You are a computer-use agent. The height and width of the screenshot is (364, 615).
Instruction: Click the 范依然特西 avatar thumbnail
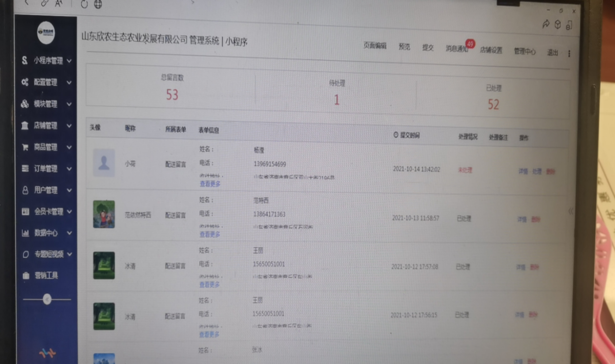tap(104, 214)
